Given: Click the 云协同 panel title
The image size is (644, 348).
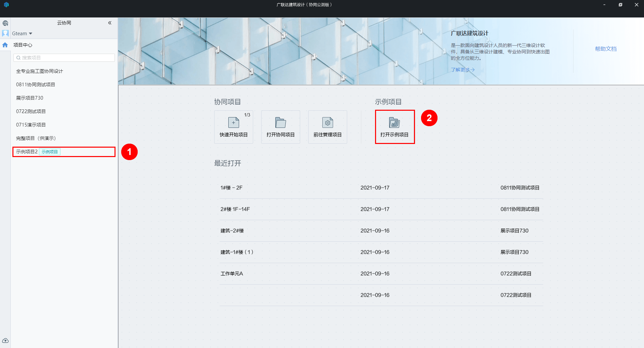Looking at the screenshot, I should (64, 23).
